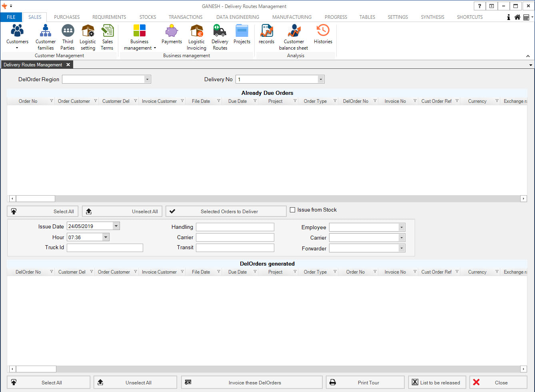Open the MANUFACTURING ribbon tab
The width and height of the screenshot is (535, 392).
(x=291, y=17)
